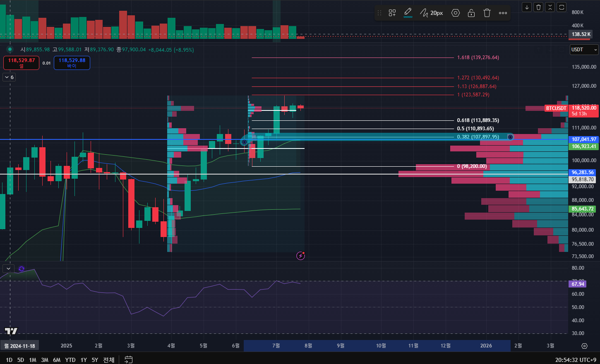Delete volume pane using small trash icon
The image size is (600, 364).
click(538, 7)
